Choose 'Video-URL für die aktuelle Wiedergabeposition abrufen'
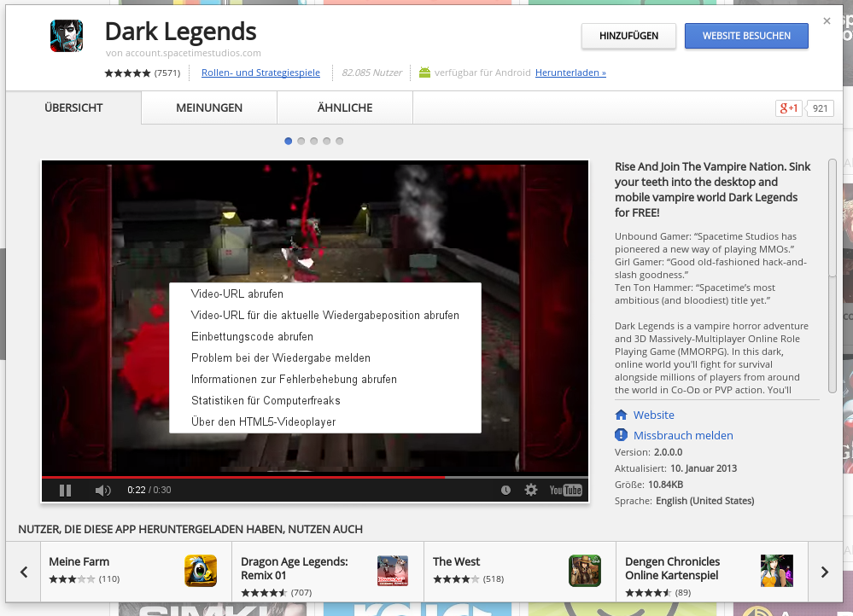The height and width of the screenshot is (616, 853). 325,316
